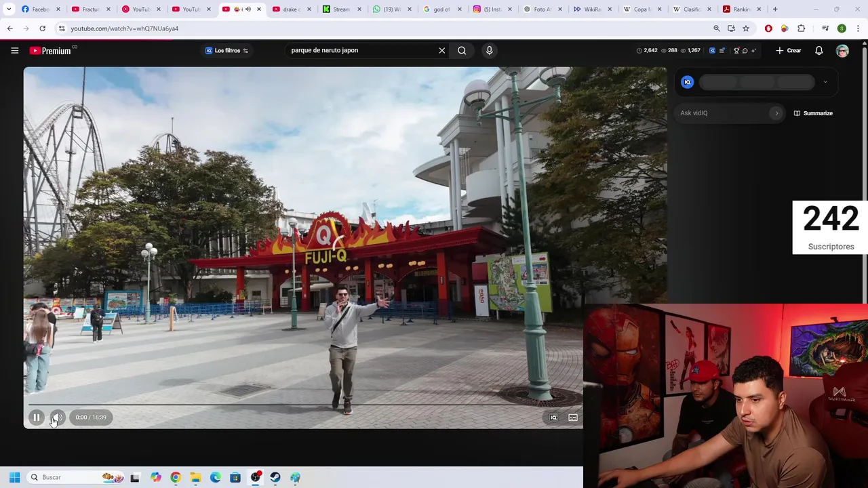The width and height of the screenshot is (868, 488).
Task: Open the vidIQ trophy icon
Action: pyautogui.click(x=736, y=50)
